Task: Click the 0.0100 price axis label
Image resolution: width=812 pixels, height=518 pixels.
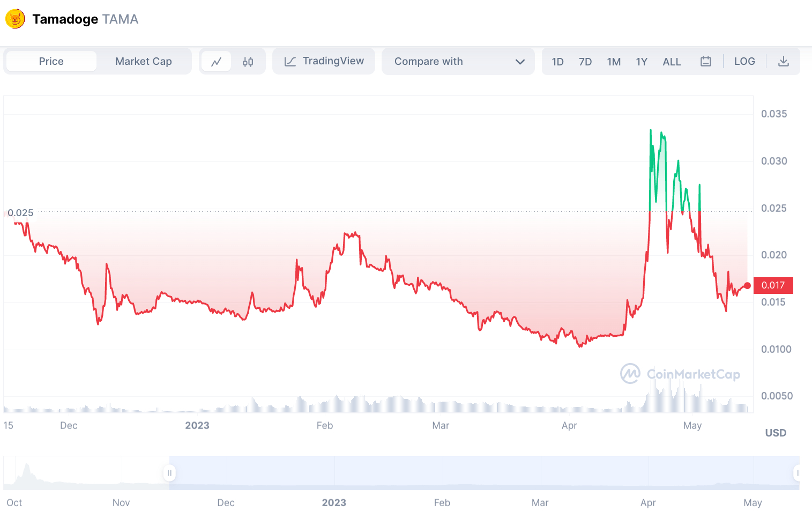Action: tap(776, 349)
